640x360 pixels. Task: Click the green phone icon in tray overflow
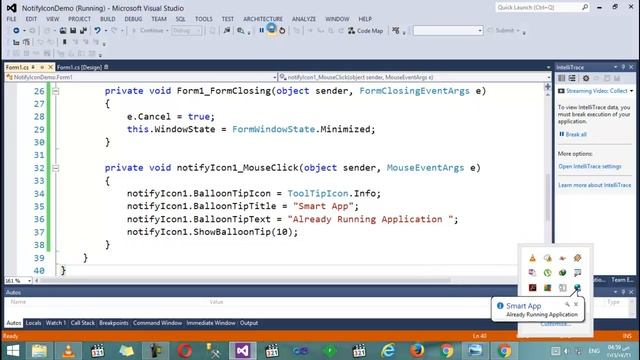(547, 273)
